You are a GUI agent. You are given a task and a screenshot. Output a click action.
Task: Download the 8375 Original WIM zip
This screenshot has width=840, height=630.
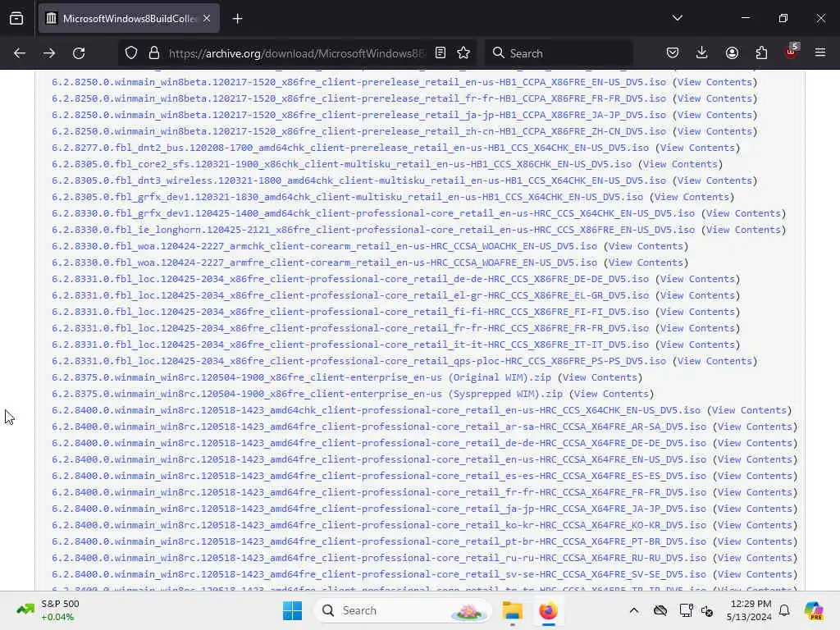301,377
